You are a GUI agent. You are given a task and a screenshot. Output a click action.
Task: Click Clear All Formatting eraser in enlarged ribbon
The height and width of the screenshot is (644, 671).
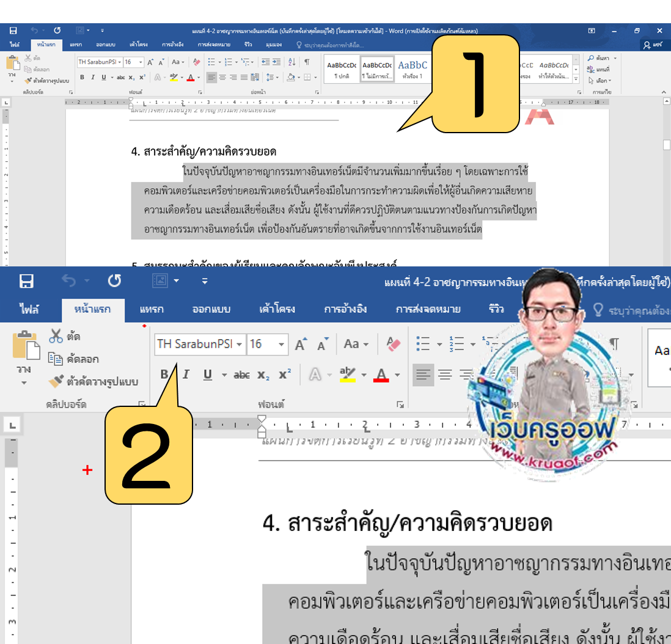coord(394,344)
